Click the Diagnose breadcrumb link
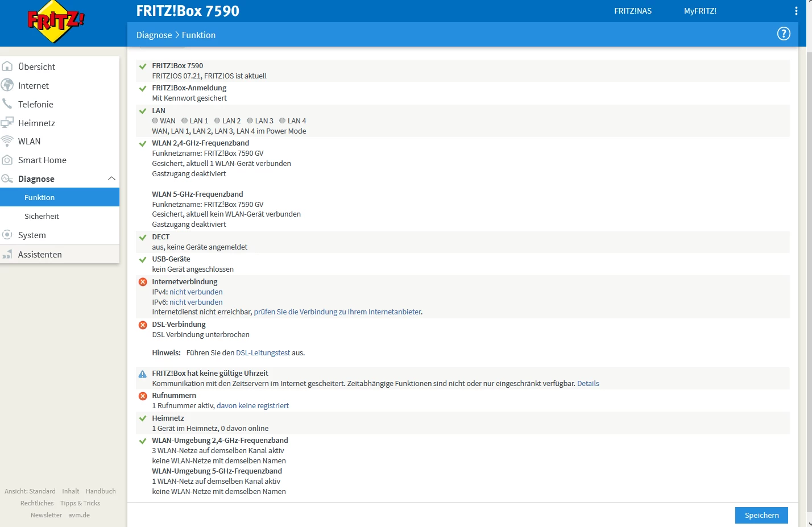The width and height of the screenshot is (812, 527). coord(154,35)
